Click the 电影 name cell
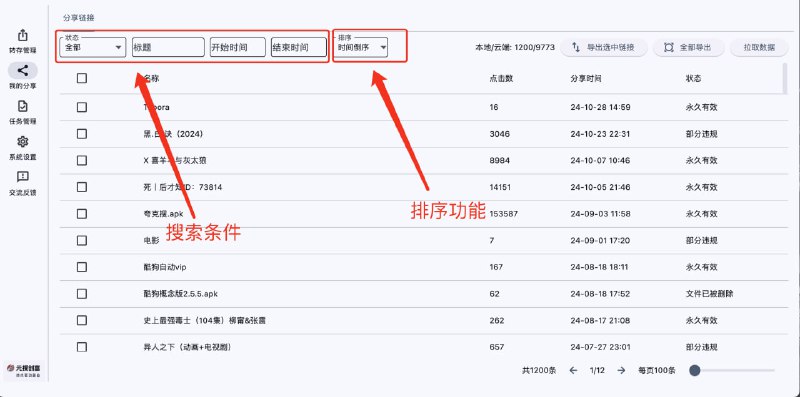The image size is (800, 397). pyautogui.click(x=152, y=240)
